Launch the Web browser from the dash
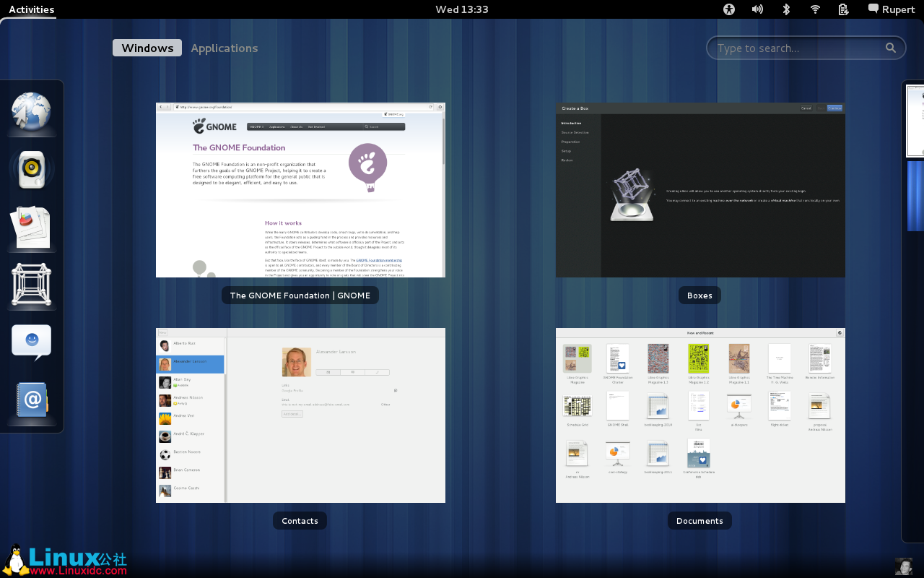This screenshot has width=924, height=578. 32,112
